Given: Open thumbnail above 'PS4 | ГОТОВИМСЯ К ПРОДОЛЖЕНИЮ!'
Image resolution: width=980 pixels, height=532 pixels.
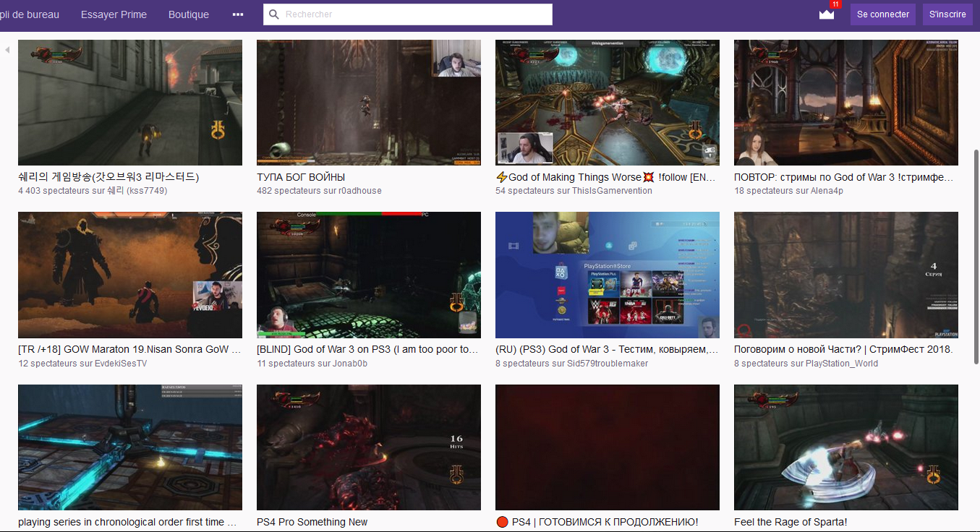Looking at the screenshot, I should 608,447.
